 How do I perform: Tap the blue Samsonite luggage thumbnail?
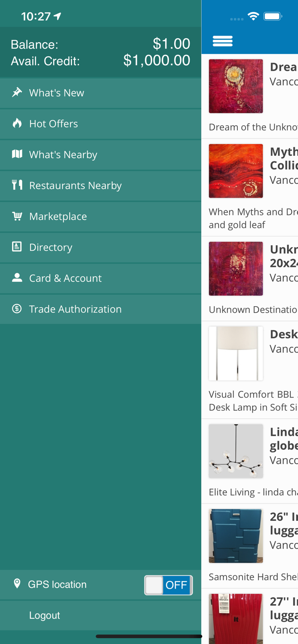pyautogui.click(x=236, y=535)
